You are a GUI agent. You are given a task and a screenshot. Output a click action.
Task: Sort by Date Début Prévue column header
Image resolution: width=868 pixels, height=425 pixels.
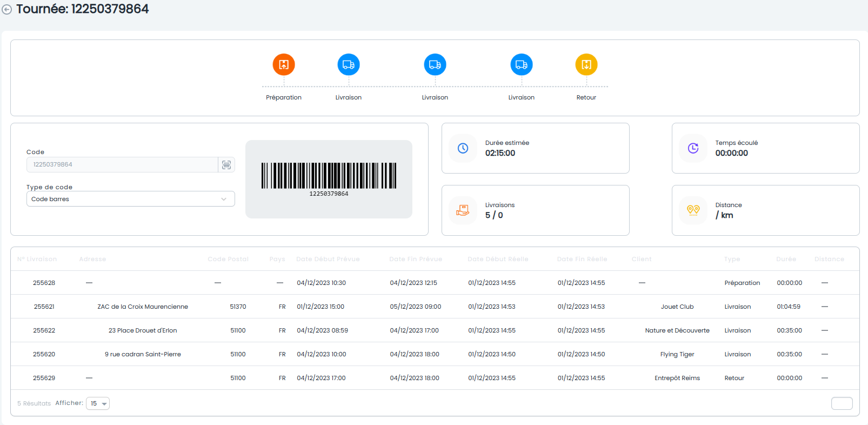coord(328,259)
